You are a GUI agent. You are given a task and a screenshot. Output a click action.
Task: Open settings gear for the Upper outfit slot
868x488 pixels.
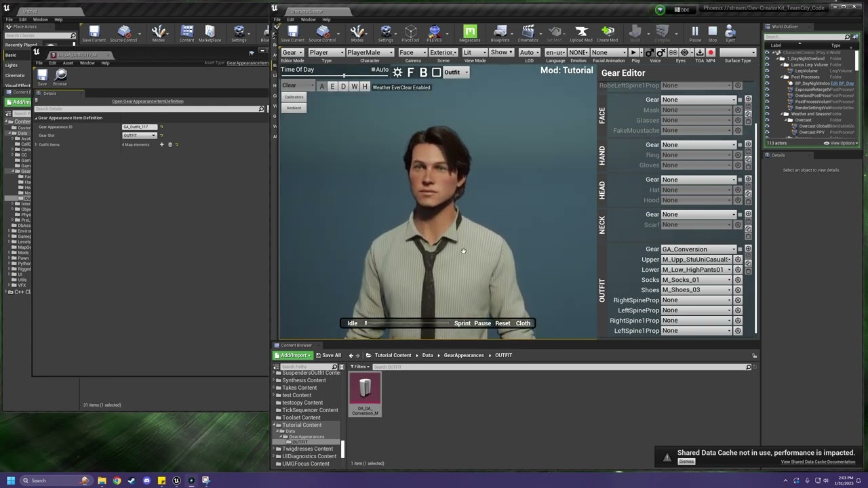pos(738,260)
